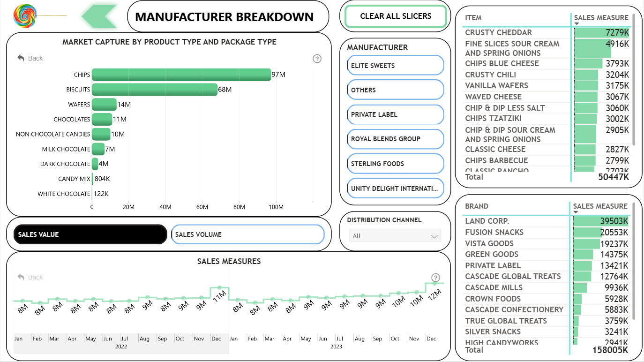
Task: Click the 2023 year label on the axis
Action: pyautogui.click(x=336, y=347)
